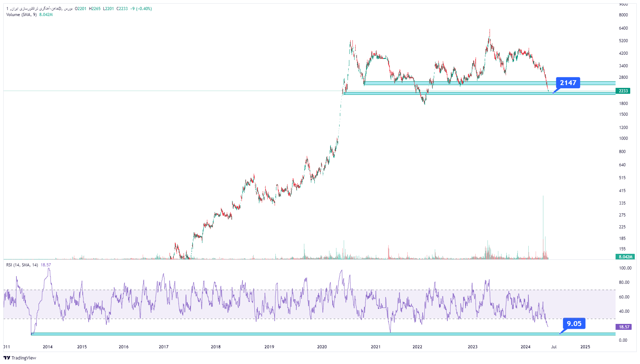640x364 pixels.
Task: Click the 40.00 RSI scale label
Action: click(x=624, y=311)
